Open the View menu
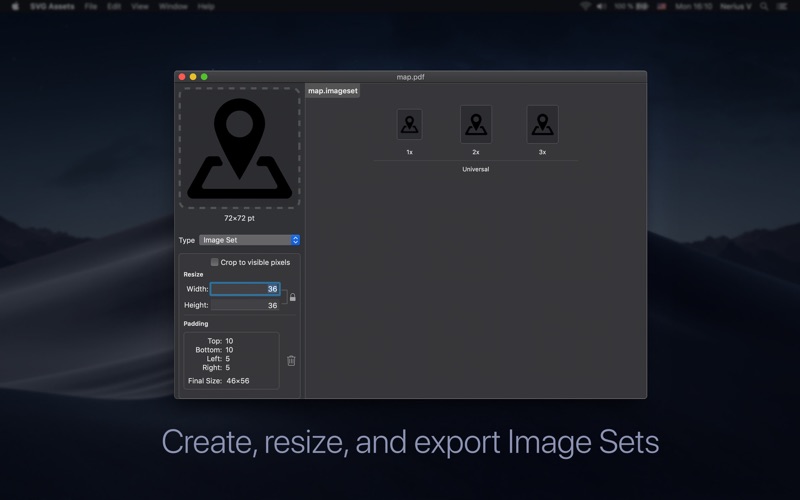Screen dimensions: 800x500 pos(139,6)
